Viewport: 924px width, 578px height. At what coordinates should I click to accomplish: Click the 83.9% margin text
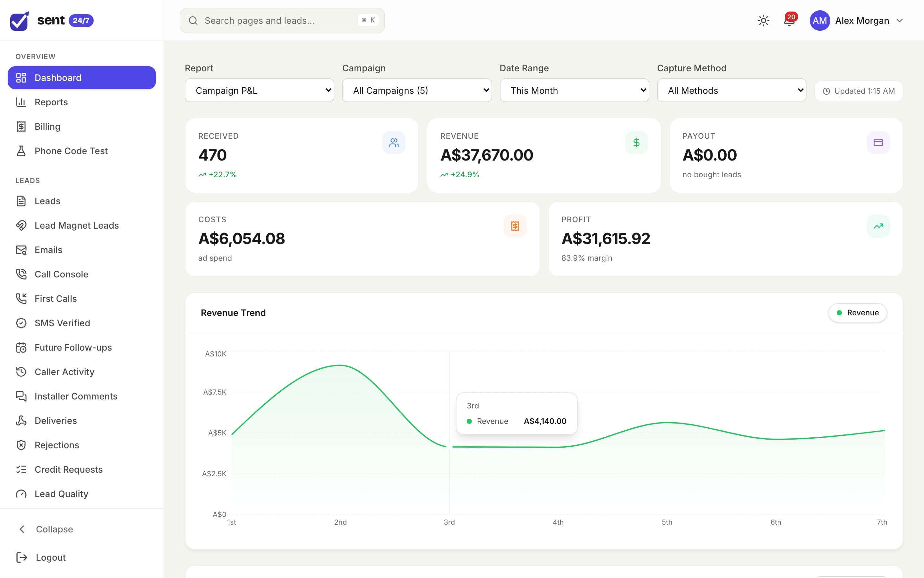586,258
